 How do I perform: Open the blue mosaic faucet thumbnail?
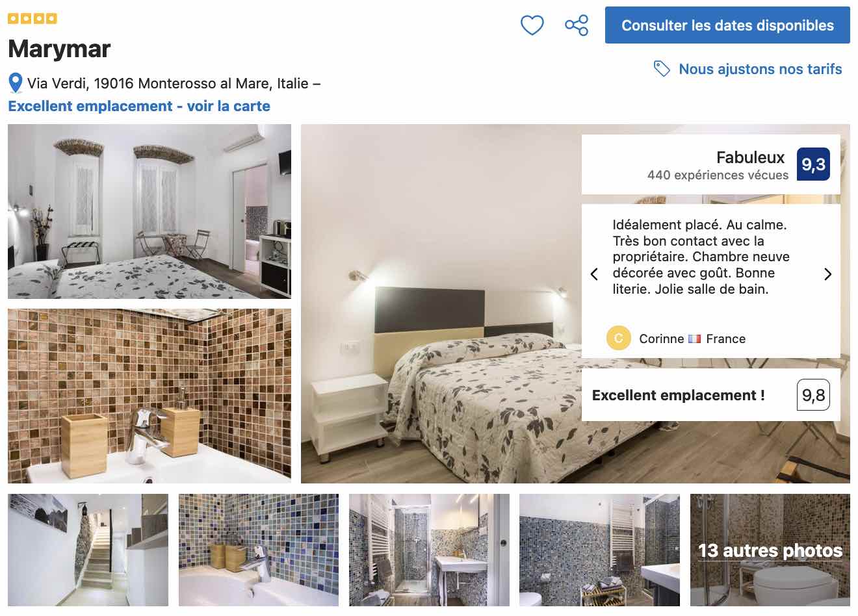click(259, 550)
